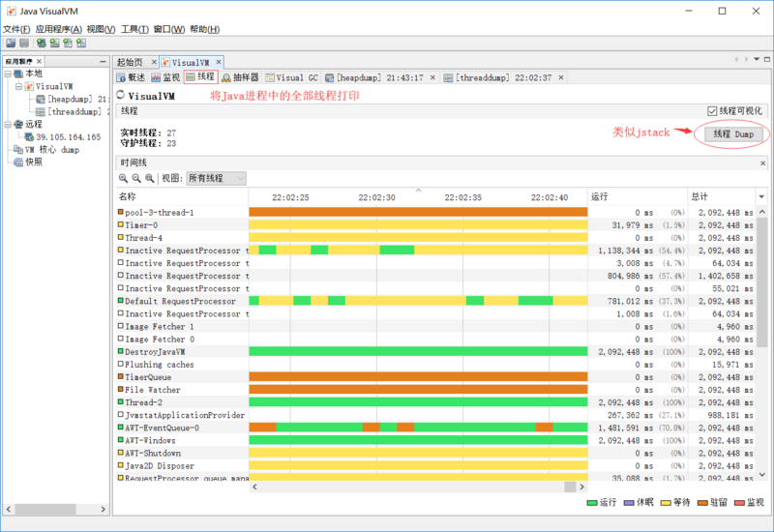Open the document tabs list dropdown

tap(757, 59)
